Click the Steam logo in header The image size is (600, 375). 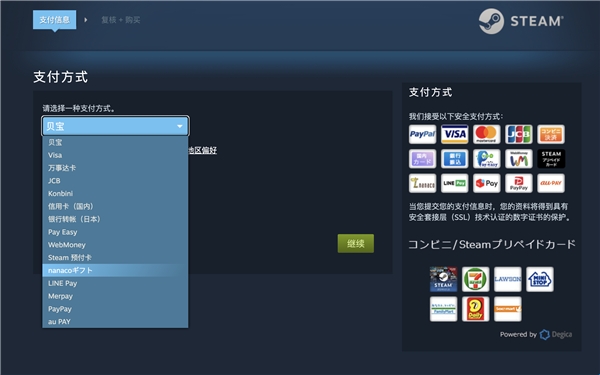tap(521, 21)
